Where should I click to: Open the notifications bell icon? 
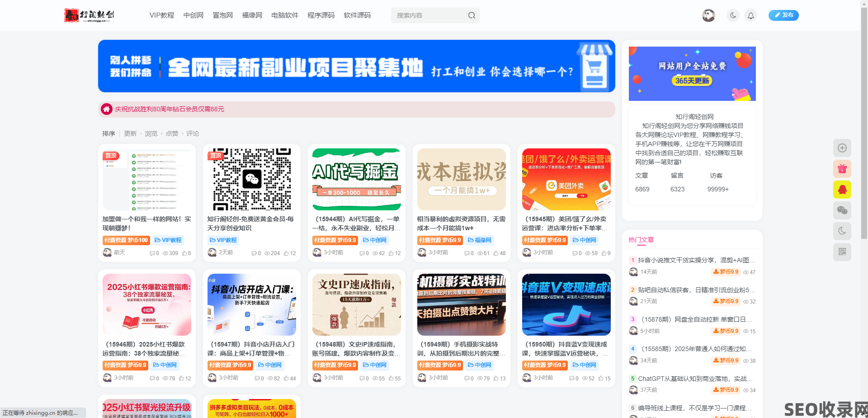[x=750, y=15]
